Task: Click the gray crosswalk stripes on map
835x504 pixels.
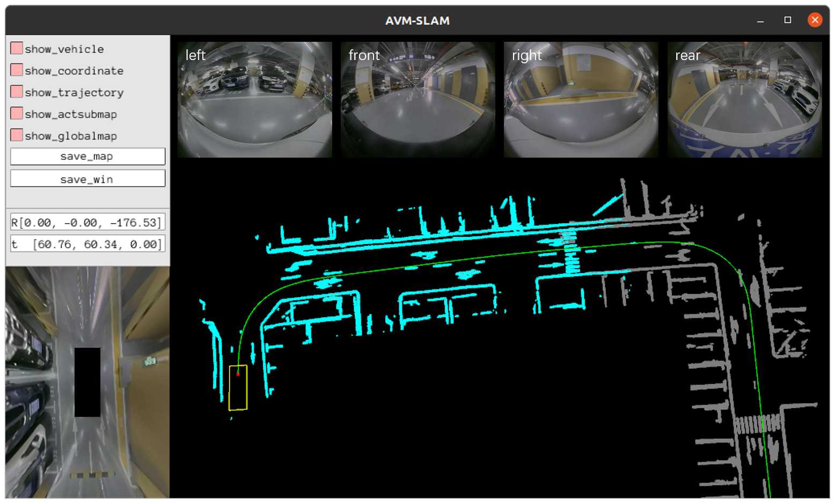Action: coord(757,425)
